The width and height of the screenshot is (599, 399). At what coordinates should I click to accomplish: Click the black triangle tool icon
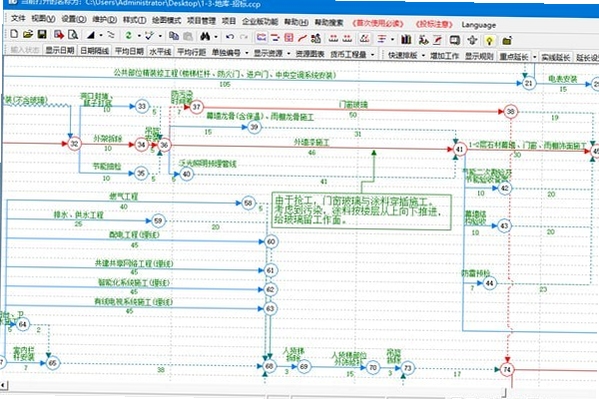click(x=91, y=35)
